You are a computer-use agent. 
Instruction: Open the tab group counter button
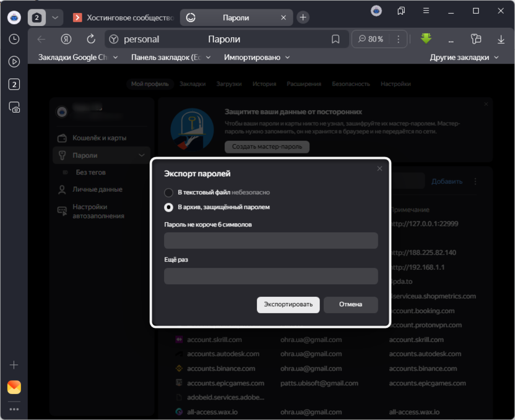pyautogui.click(x=37, y=17)
